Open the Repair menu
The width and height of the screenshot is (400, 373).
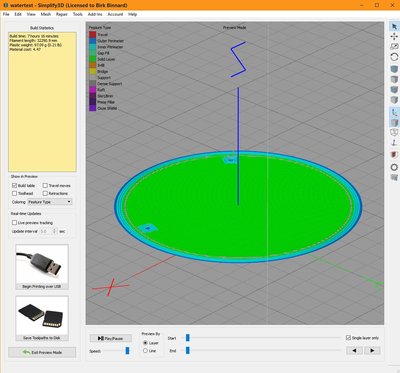62,14
